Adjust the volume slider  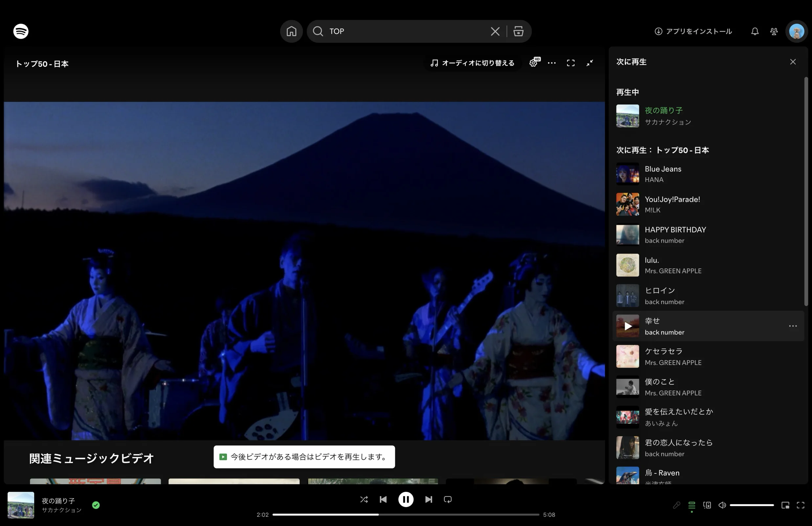pos(752,505)
